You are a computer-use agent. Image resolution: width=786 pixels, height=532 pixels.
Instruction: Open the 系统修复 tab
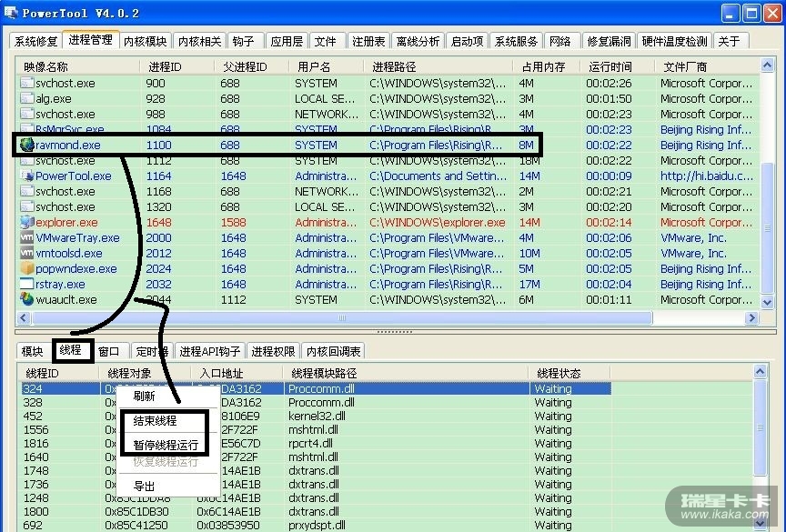click(x=35, y=41)
